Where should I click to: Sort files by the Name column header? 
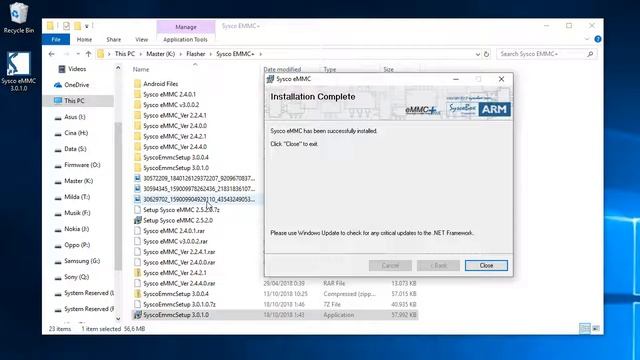point(141,69)
